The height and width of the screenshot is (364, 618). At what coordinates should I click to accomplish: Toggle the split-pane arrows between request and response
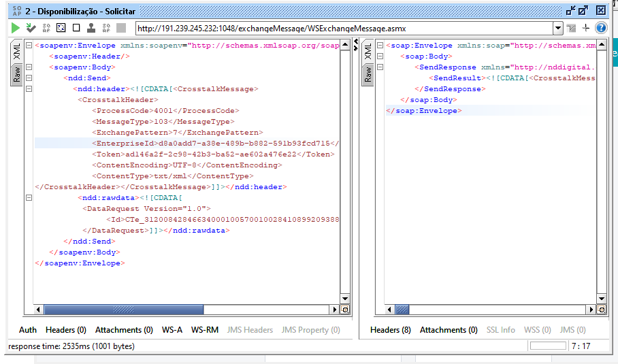tap(355, 46)
